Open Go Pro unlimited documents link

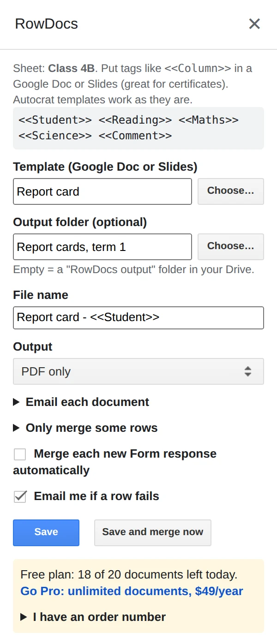[132, 591]
